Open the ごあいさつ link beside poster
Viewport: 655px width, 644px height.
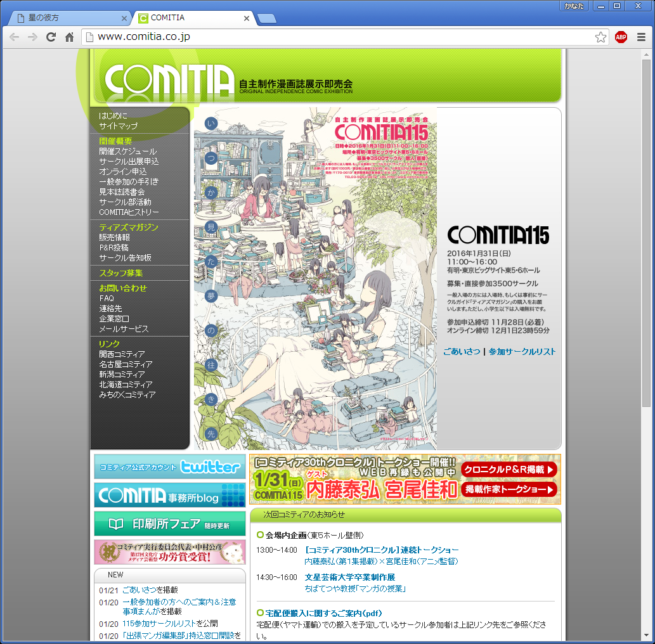tap(462, 352)
